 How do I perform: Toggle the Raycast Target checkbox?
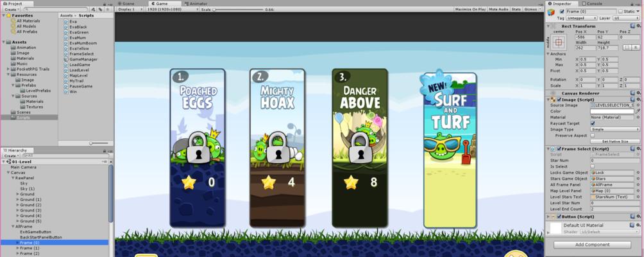592,123
